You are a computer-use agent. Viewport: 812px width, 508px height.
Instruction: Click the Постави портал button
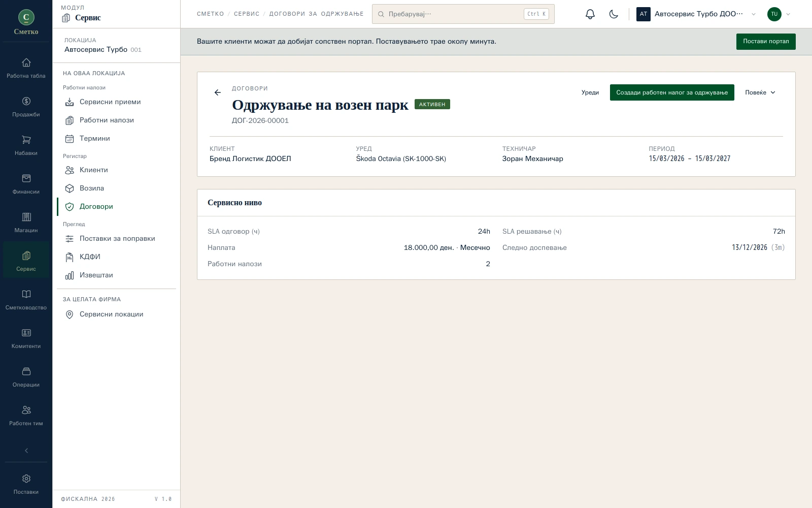(x=766, y=42)
